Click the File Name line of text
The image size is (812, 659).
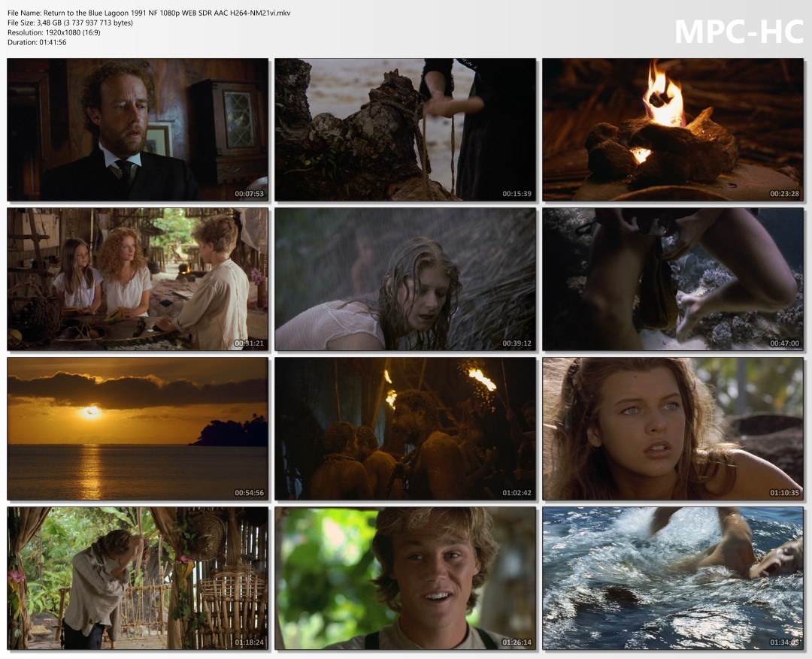[x=149, y=13]
